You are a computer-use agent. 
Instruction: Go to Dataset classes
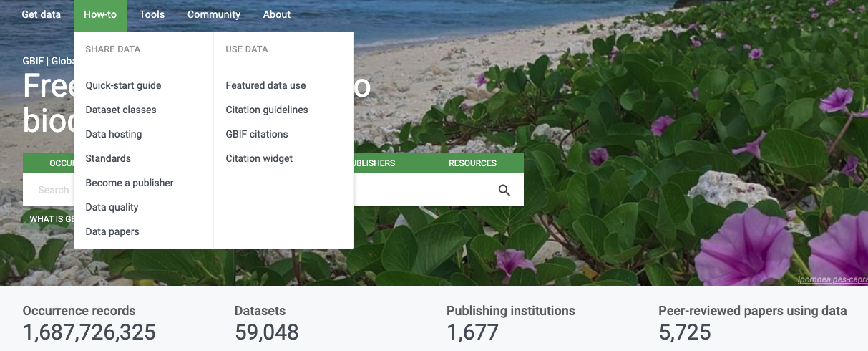coord(121,110)
